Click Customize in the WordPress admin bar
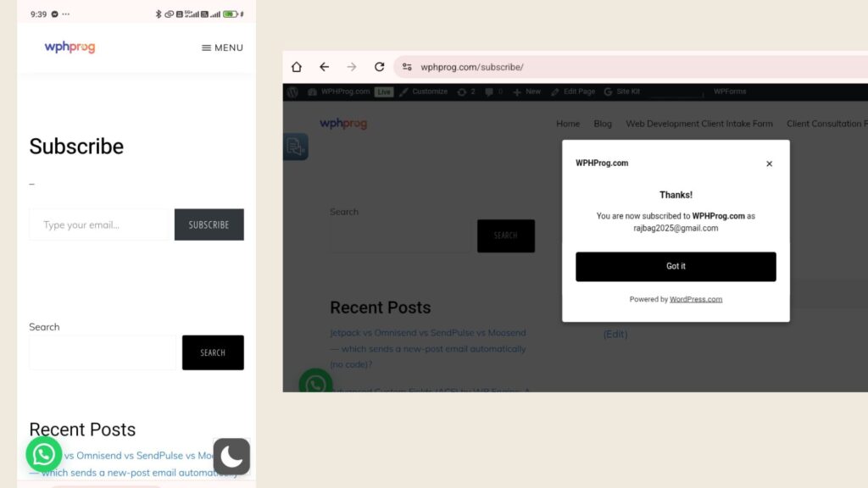Screen dimensions: 868x488 point(424,91)
